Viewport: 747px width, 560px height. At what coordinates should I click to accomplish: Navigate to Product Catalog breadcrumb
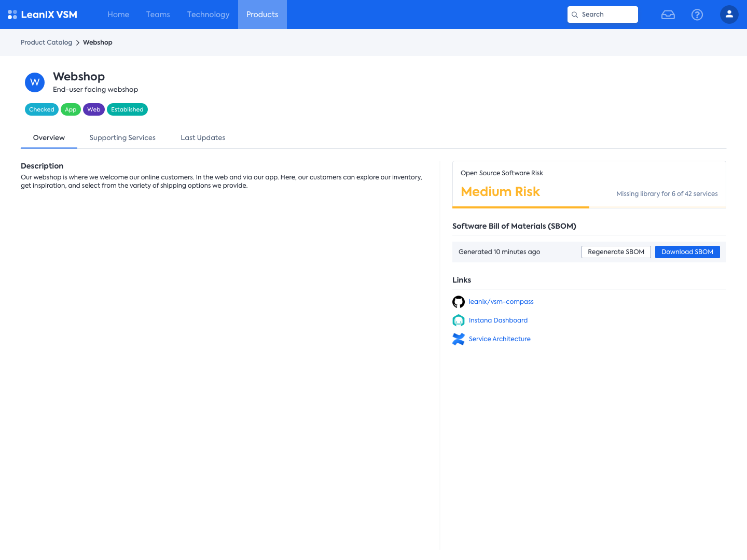click(47, 43)
